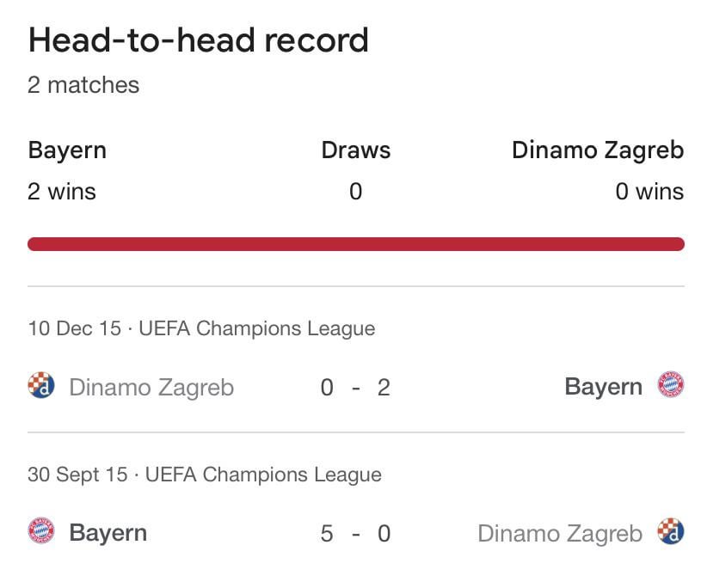701x588 pixels.
Task: Click the red win-ratio bar
Action: (x=355, y=244)
